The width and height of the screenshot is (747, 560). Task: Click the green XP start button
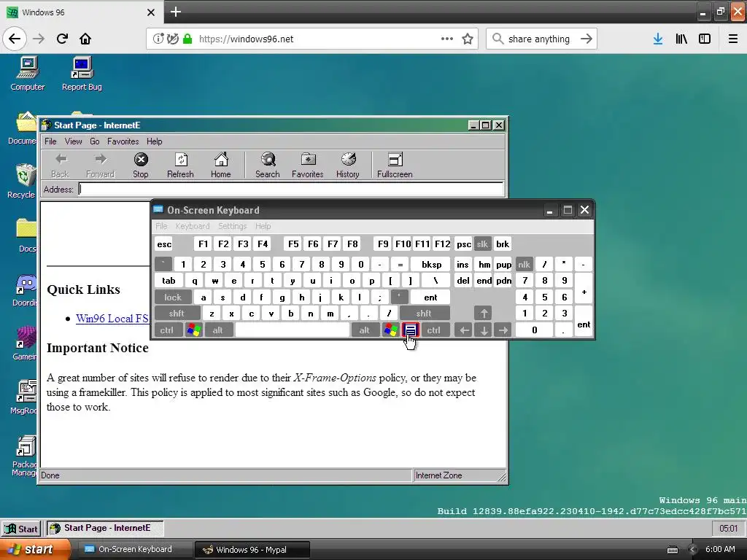[34, 550]
